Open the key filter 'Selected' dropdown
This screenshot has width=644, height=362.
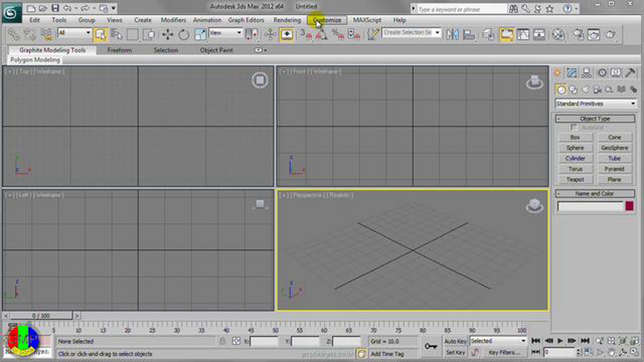tap(498, 341)
